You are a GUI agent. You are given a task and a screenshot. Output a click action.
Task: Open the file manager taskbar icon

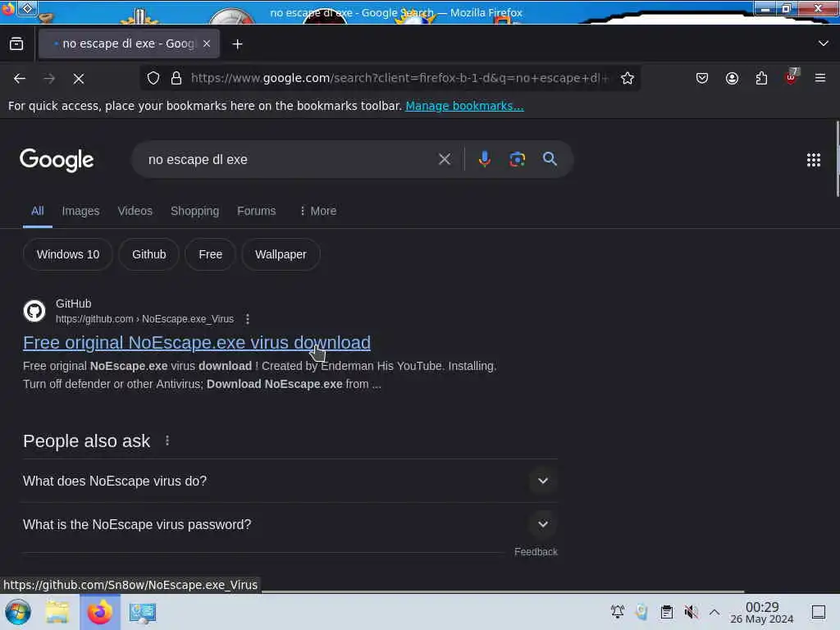(57, 612)
